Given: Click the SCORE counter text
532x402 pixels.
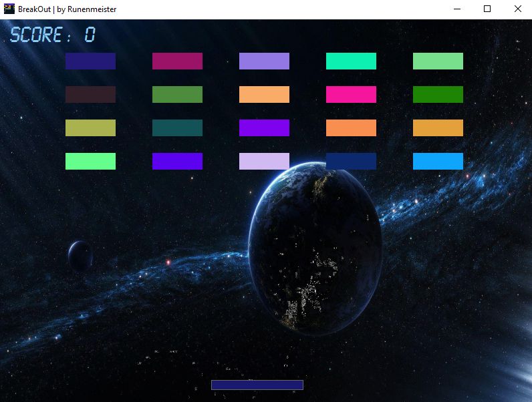Looking at the screenshot, I should [53, 35].
